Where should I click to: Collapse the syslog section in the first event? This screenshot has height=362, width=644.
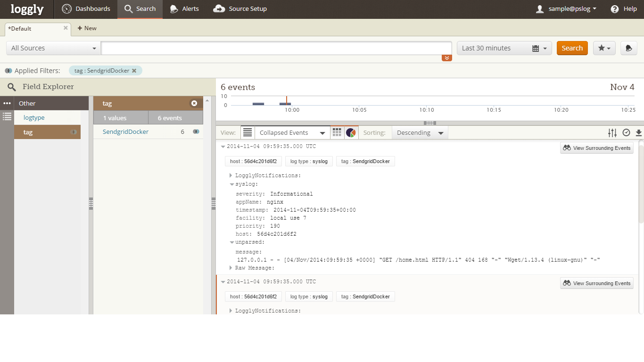point(232,184)
